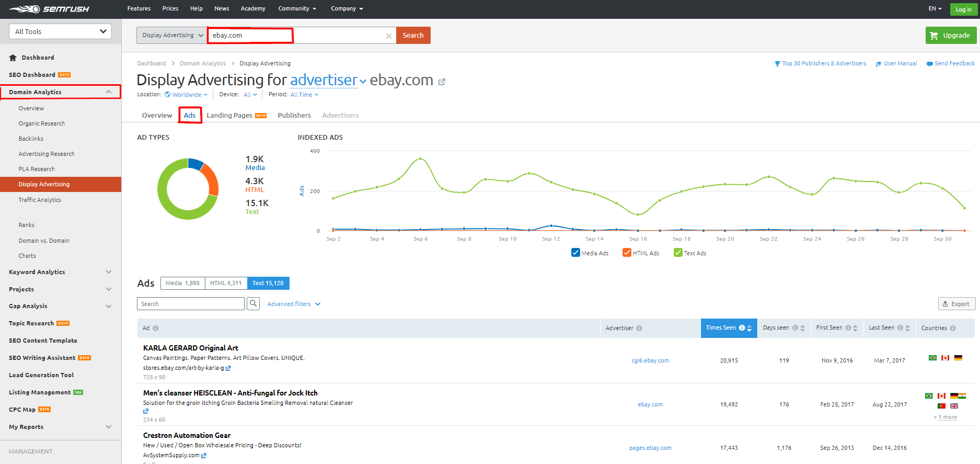Click into the Ads Search input field

pos(191,304)
